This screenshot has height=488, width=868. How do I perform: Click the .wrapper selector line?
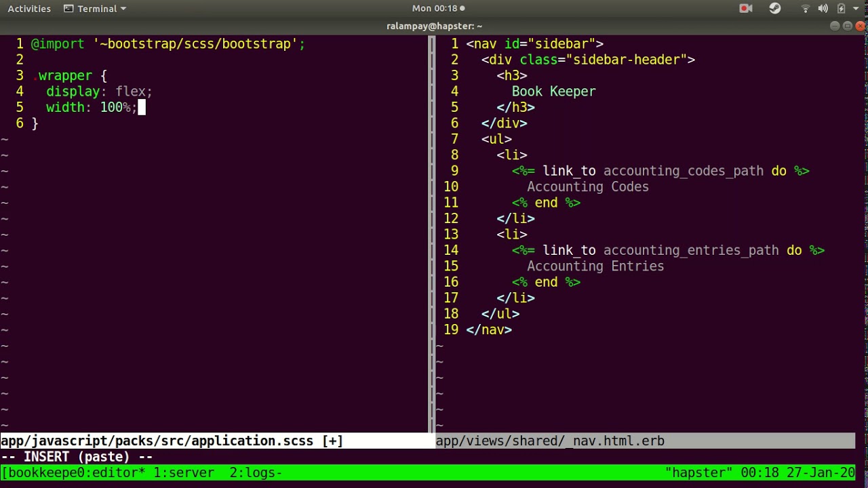69,76
